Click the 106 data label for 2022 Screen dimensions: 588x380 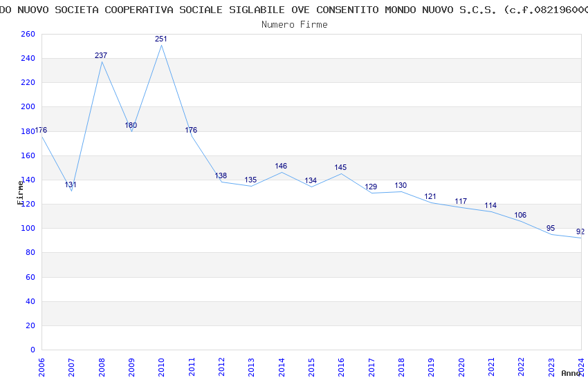pyautogui.click(x=520, y=216)
